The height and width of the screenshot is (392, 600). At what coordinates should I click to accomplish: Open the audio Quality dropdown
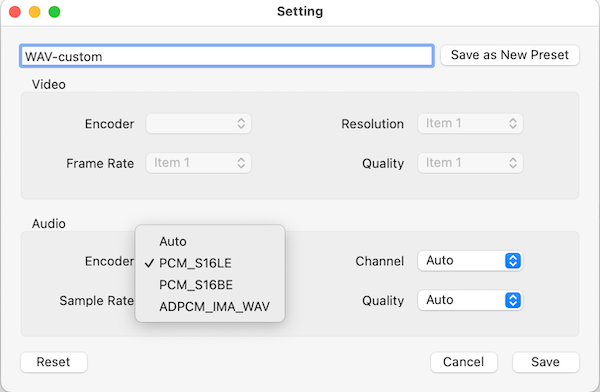470,300
